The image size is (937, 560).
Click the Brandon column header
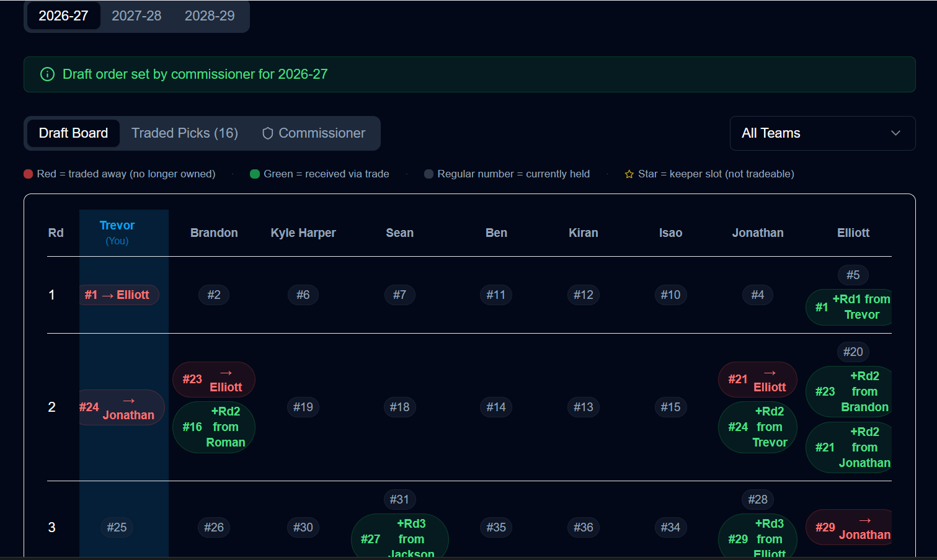click(x=214, y=233)
